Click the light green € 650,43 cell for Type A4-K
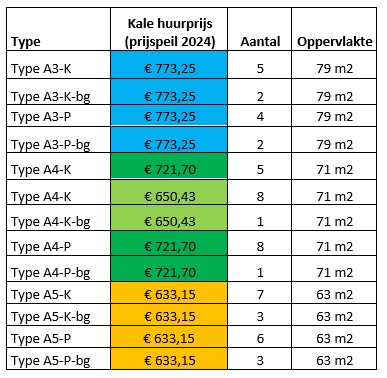 [x=169, y=193]
